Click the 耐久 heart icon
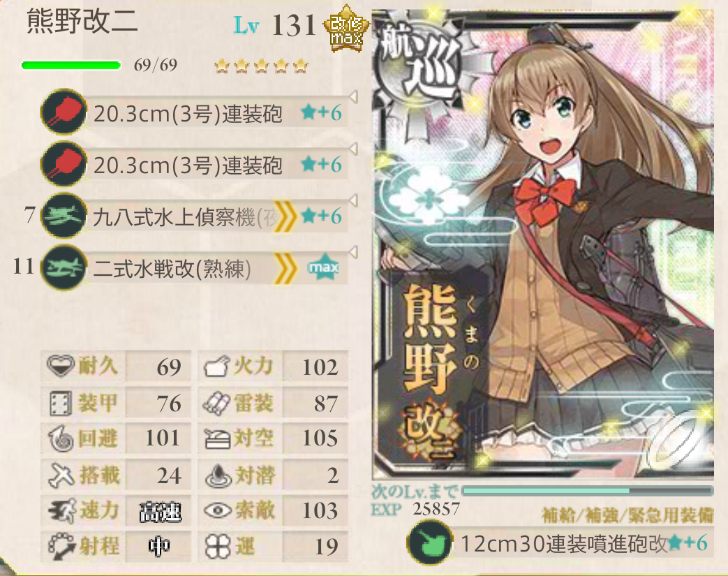The height and width of the screenshot is (576, 728). pyautogui.click(x=60, y=366)
